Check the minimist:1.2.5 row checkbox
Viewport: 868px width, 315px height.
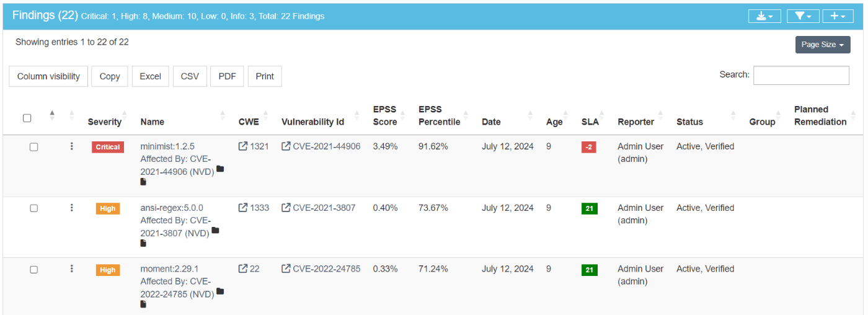click(x=34, y=147)
